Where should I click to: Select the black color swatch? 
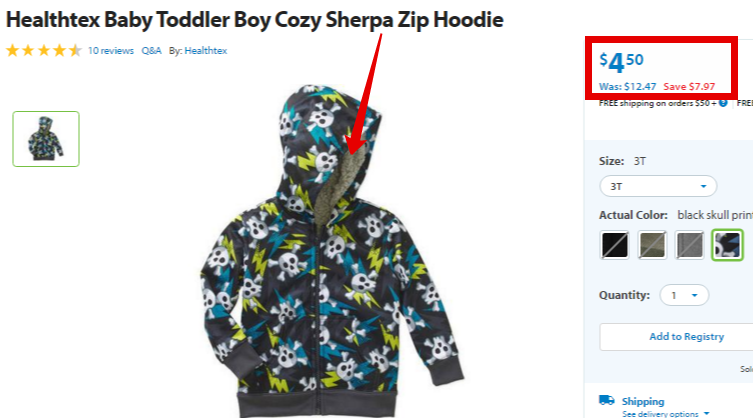(x=615, y=245)
